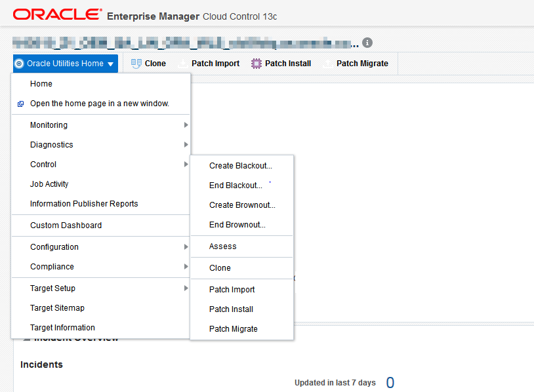Select Job Activity from the menu
The image size is (534, 392).
(x=100, y=184)
